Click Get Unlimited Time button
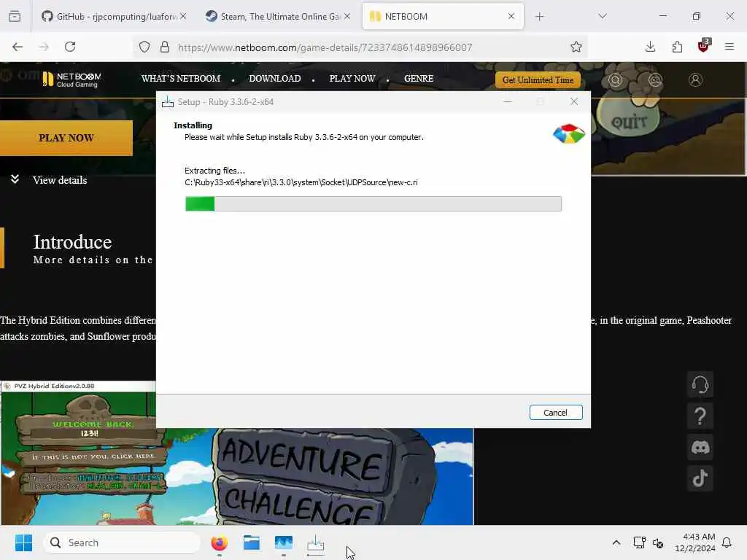The image size is (747, 560). point(538,80)
